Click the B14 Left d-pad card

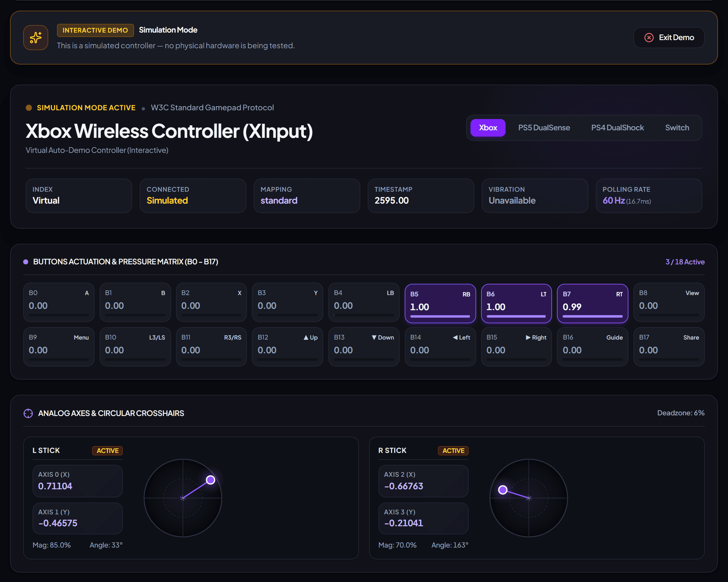point(440,347)
